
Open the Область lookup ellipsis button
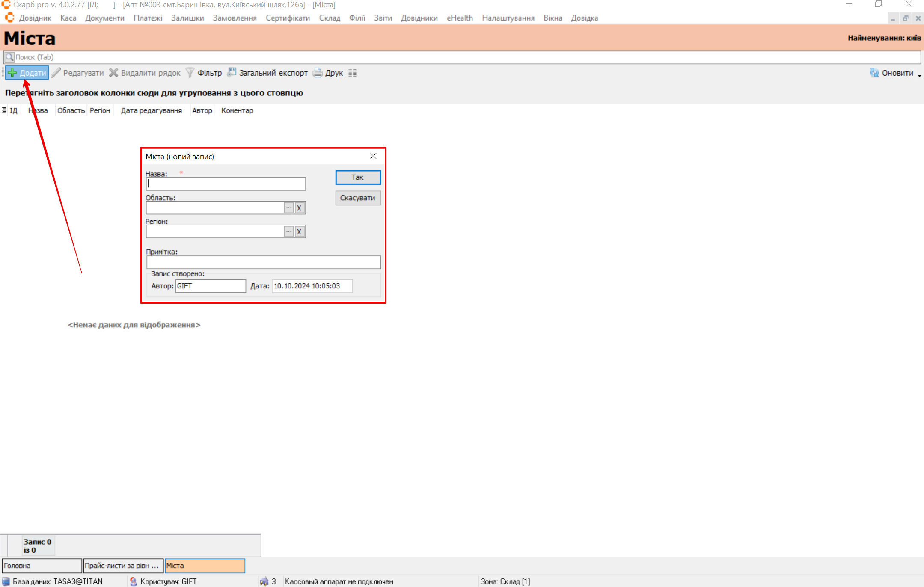(289, 208)
